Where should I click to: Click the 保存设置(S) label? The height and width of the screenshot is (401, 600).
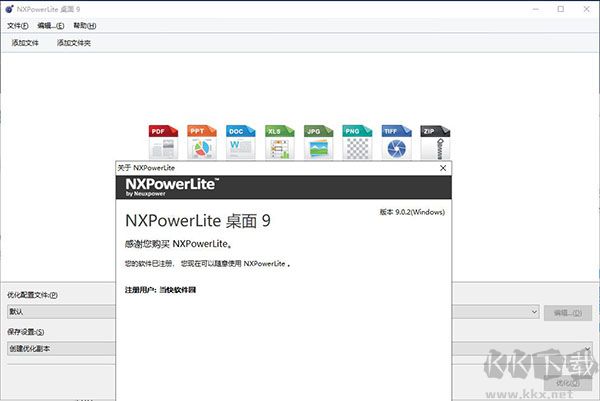[26, 332]
